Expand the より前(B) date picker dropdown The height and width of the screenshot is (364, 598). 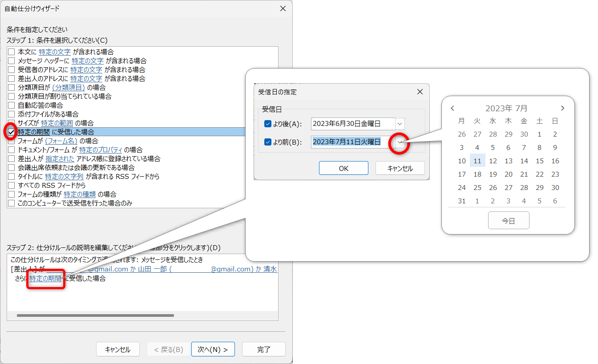(x=400, y=142)
